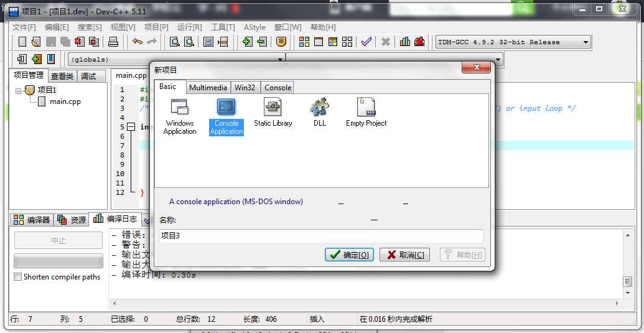Screen dimensions: 644x333
Task: Click the Close All files toolbar icon
Action: pos(94,42)
